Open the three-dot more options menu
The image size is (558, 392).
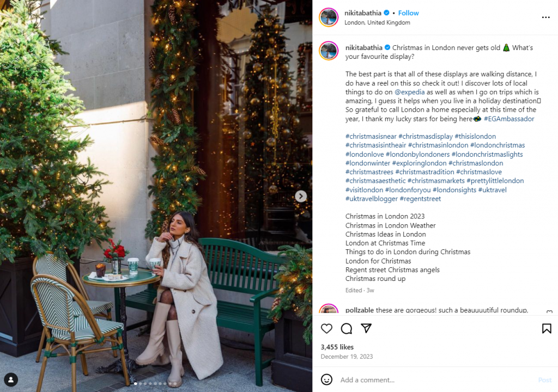(545, 17)
